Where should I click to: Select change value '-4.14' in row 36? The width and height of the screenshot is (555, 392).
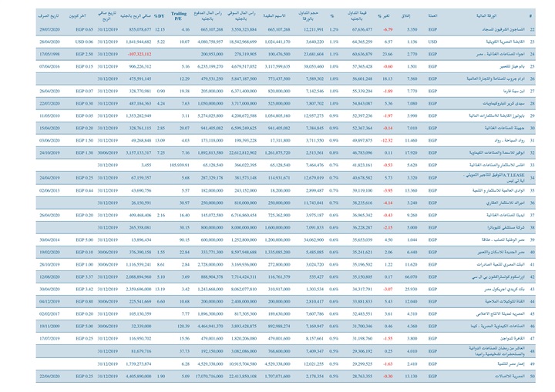[x=388, y=203]
